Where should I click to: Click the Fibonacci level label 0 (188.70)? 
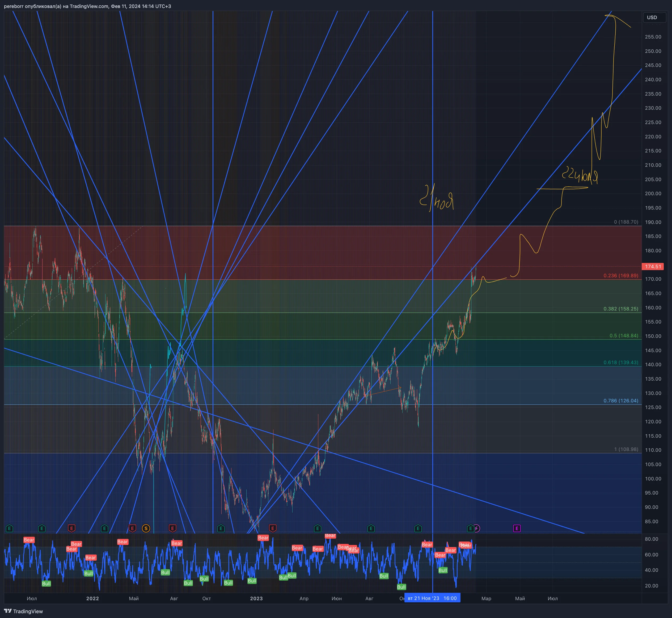coord(626,222)
